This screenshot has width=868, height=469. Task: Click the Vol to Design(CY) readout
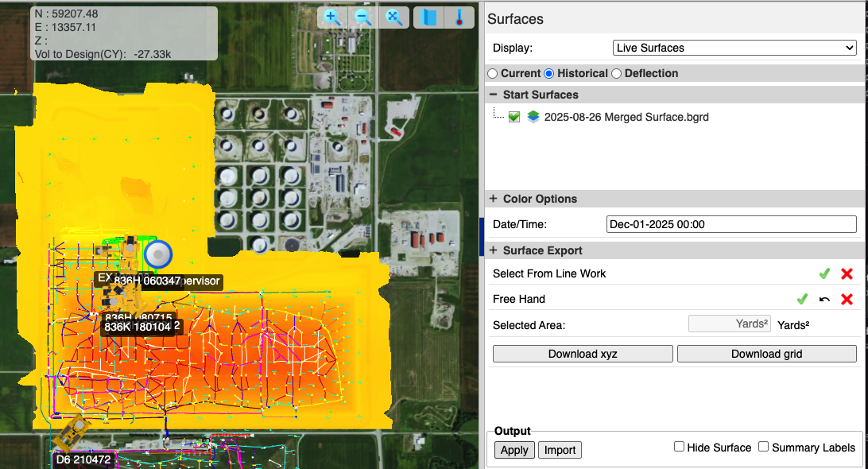click(103, 54)
